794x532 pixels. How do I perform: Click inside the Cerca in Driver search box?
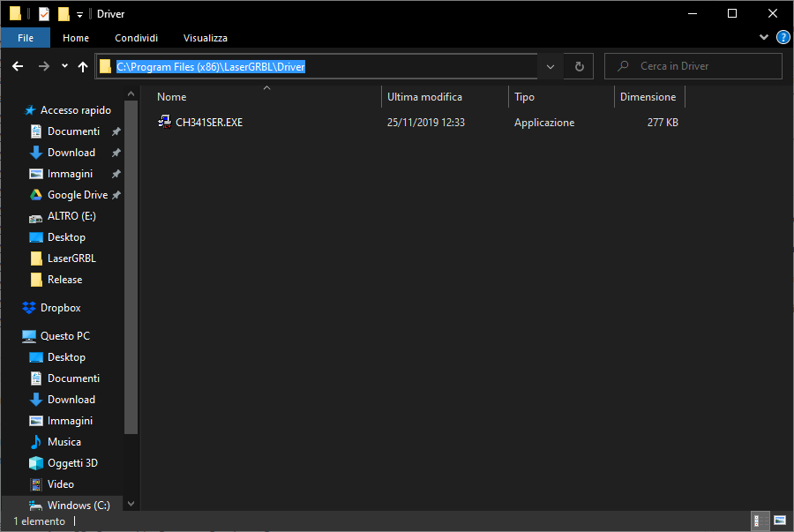[693, 65]
